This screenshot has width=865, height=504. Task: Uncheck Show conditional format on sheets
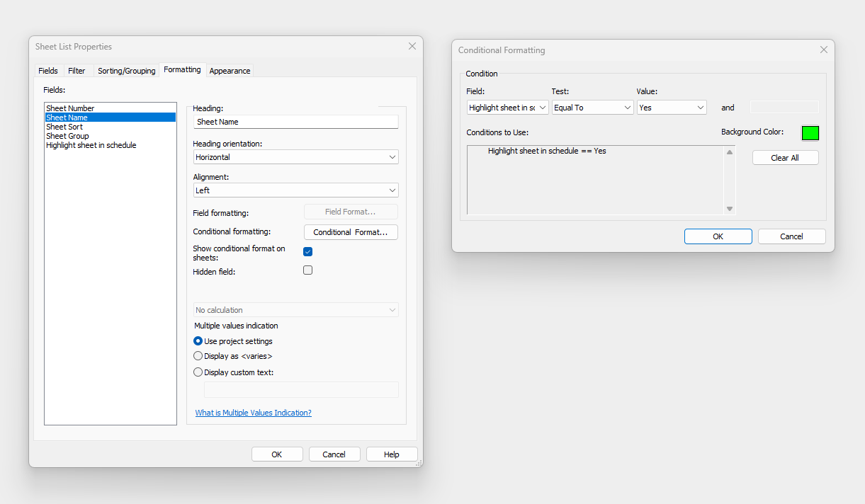[307, 252]
